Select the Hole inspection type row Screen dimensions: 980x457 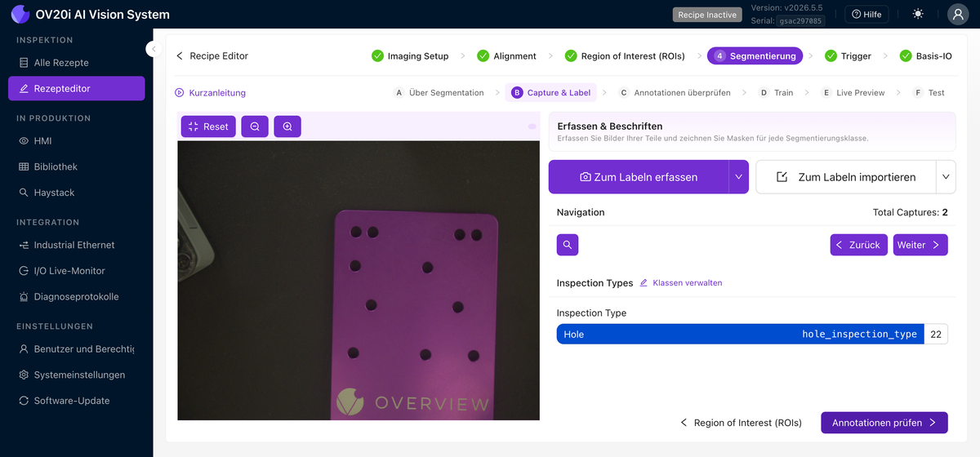click(x=740, y=335)
